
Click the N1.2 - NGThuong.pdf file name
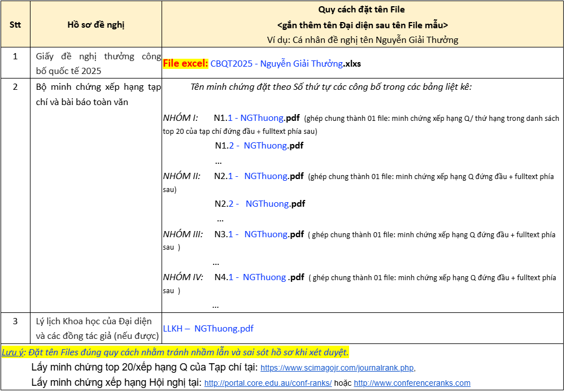[259, 146]
